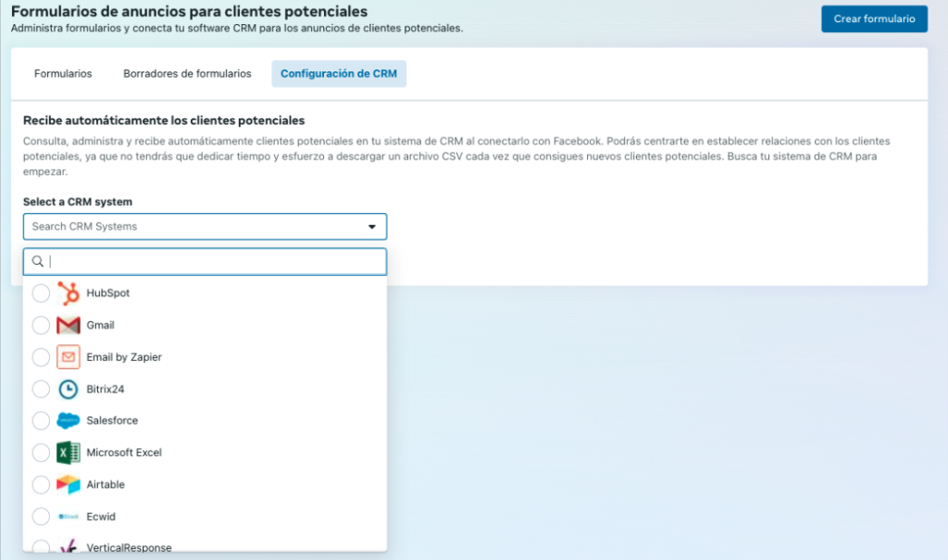Click the Gmail envelope icon

(x=69, y=326)
